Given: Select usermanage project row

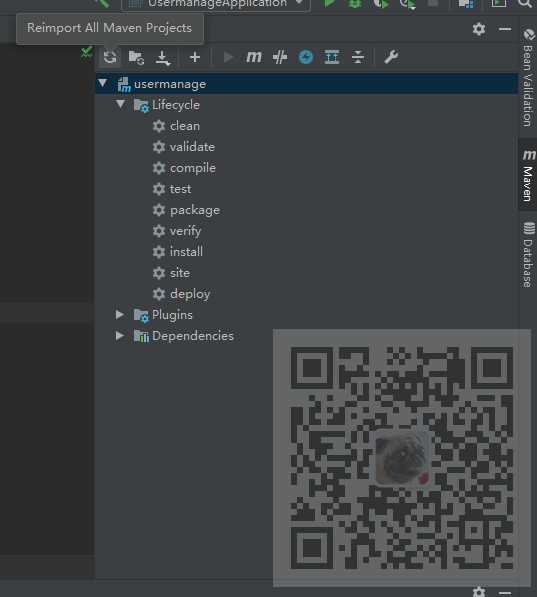Looking at the screenshot, I should pos(307,84).
